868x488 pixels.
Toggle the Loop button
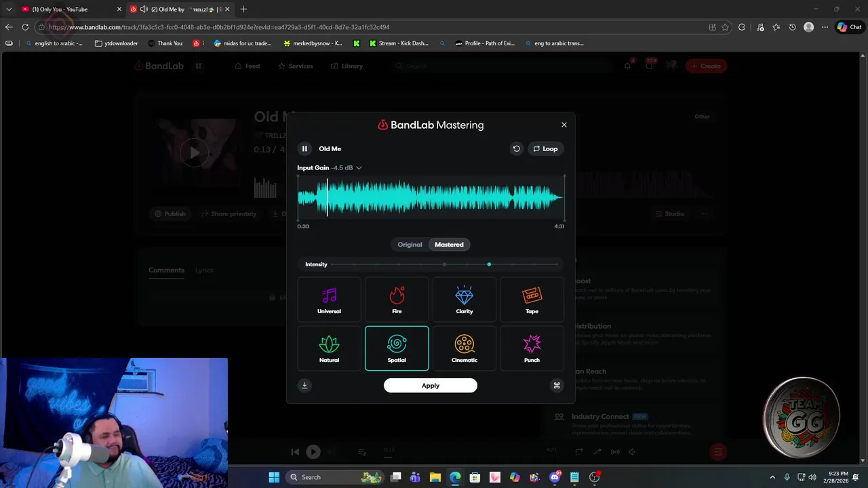[x=545, y=148]
